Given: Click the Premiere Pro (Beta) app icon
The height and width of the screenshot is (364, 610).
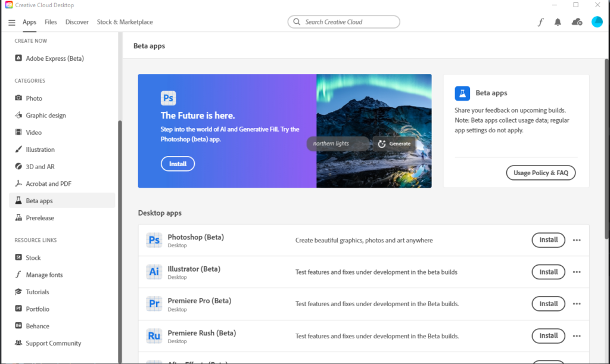Looking at the screenshot, I should (x=154, y=304).
